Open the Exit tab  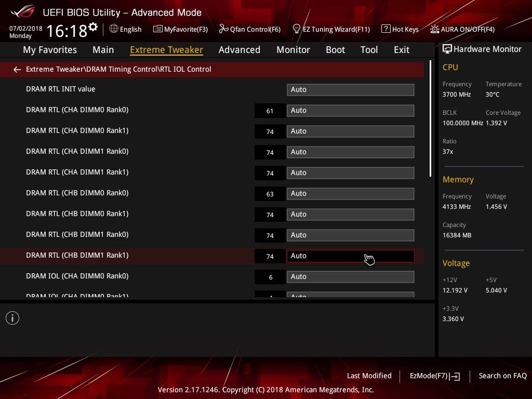point(402,50)
